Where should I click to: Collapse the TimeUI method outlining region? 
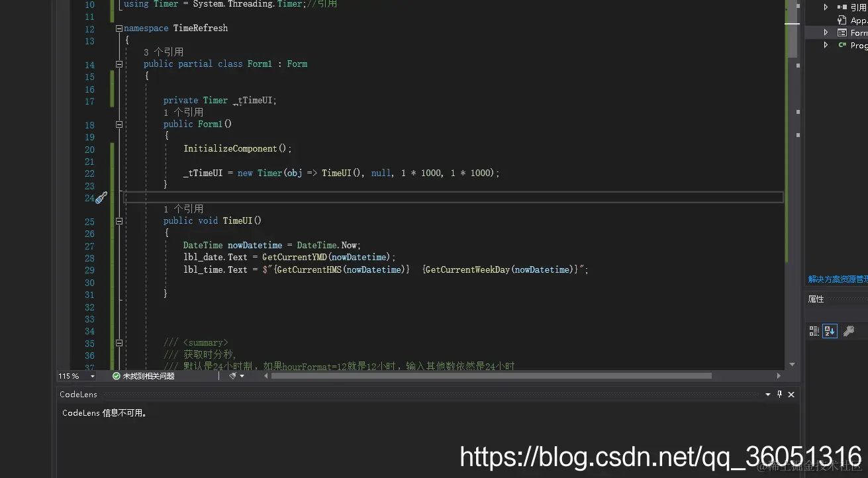[119, 221]
